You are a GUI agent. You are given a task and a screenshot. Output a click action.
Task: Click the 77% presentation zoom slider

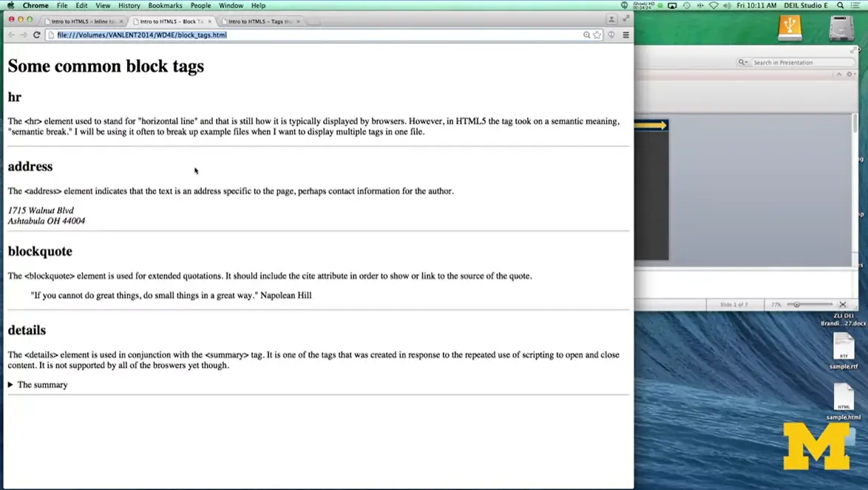[797, 304]
